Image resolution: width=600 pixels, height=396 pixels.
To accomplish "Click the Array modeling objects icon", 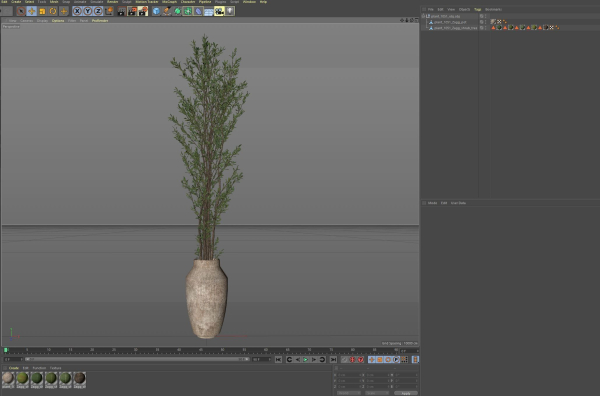I will [188, 11].
